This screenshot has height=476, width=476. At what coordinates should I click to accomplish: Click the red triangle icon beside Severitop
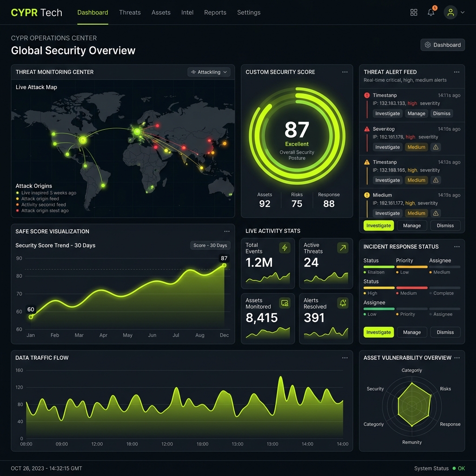(367, 129)
